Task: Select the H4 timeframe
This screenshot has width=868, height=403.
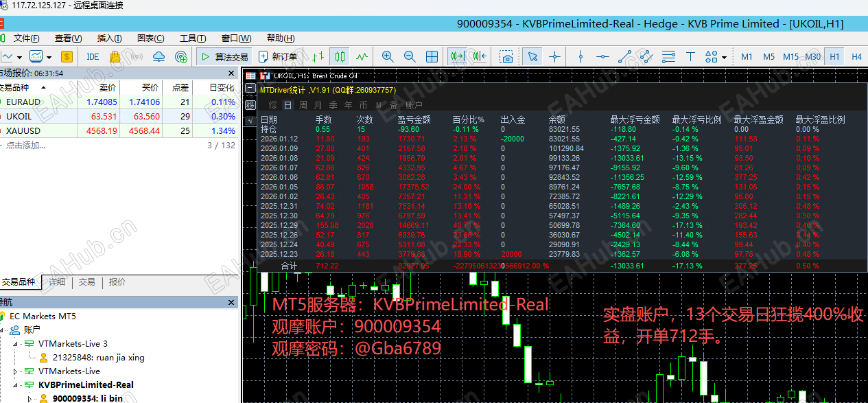Action: (x=856, y=56)
